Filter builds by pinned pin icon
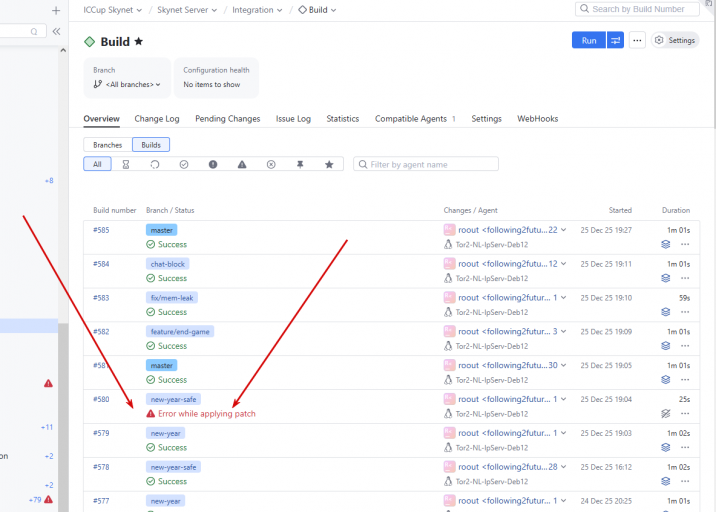 click(300, 164)
